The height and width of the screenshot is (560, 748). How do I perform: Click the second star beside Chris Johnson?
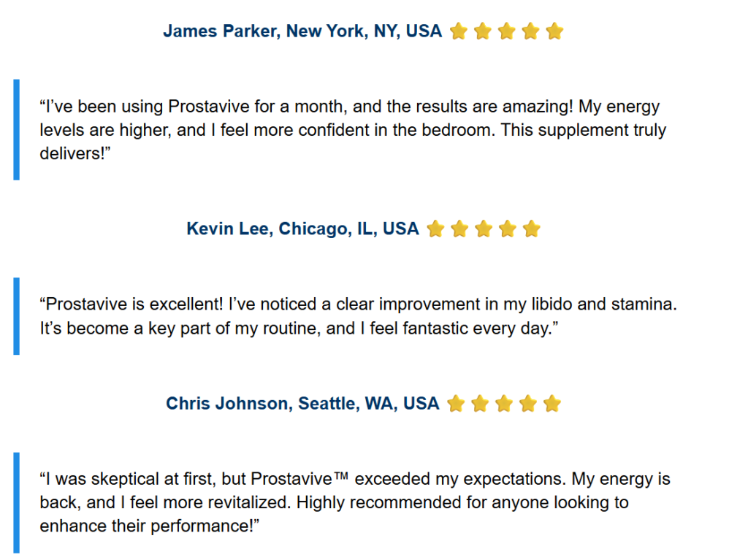[480, 404]
